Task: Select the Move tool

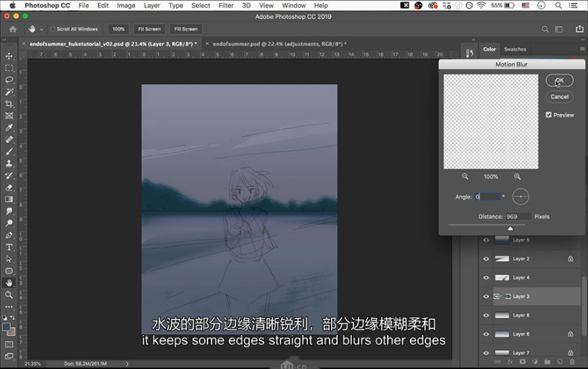Action: [9, 57]
